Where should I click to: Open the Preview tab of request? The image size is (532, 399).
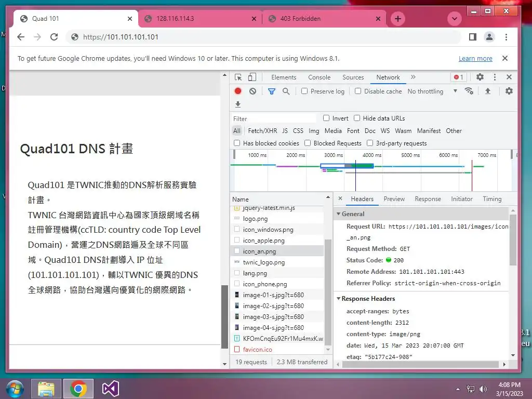[394, 199]
